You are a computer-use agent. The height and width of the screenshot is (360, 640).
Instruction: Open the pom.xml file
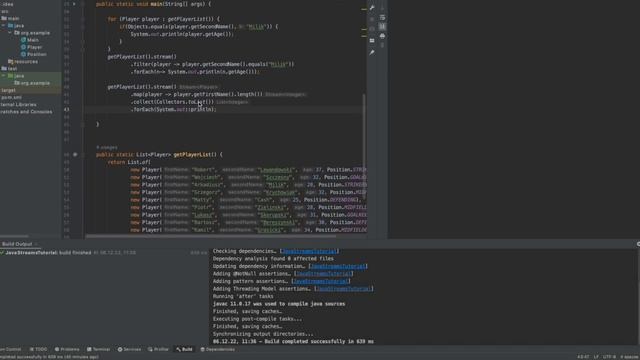[x=11, y=98]
